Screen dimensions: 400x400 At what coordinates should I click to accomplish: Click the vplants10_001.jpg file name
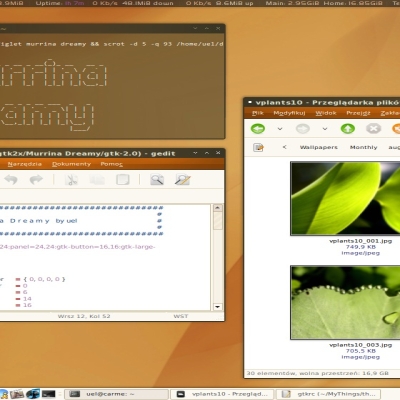[x=360, y=241]
